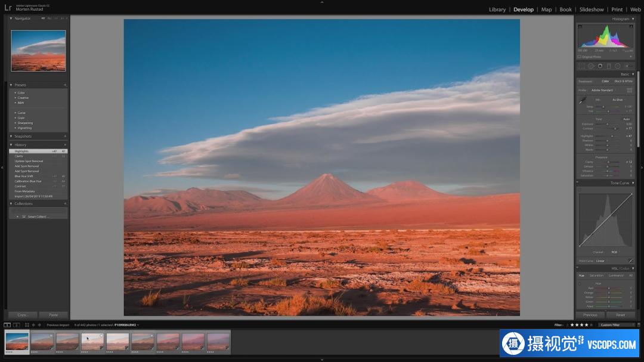
Task: Toggle the Tone Curve panel on/off switch
Action: click(577, 183)
